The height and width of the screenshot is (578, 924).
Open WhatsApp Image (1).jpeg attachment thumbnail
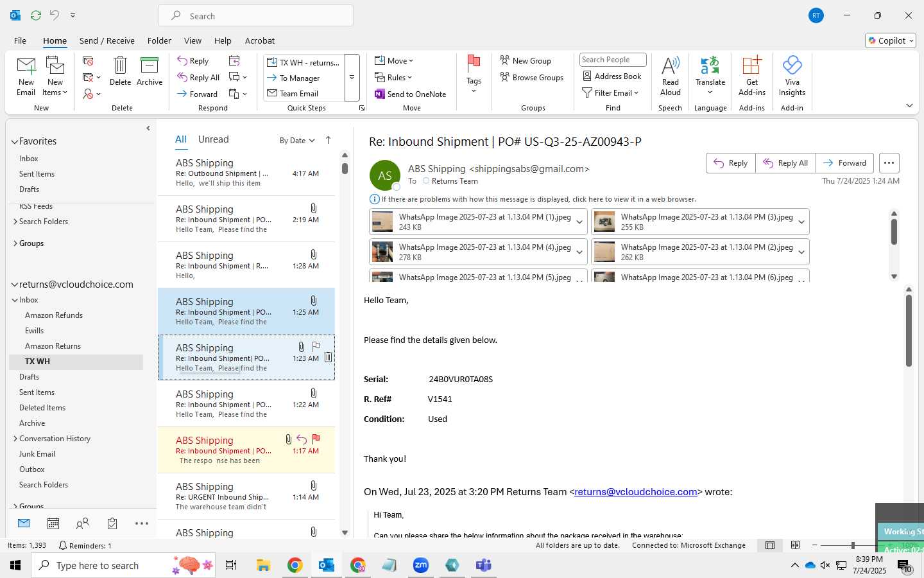point(382,222)
